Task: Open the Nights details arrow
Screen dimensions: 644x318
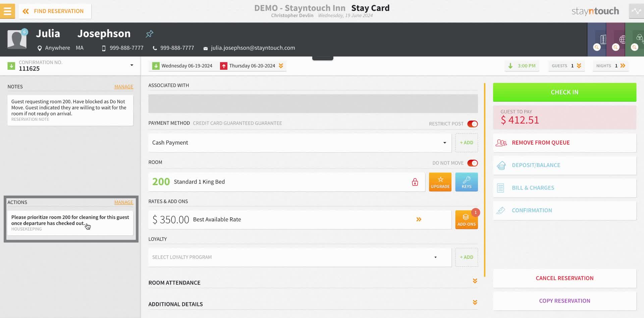Action: [x=623, y=66]
